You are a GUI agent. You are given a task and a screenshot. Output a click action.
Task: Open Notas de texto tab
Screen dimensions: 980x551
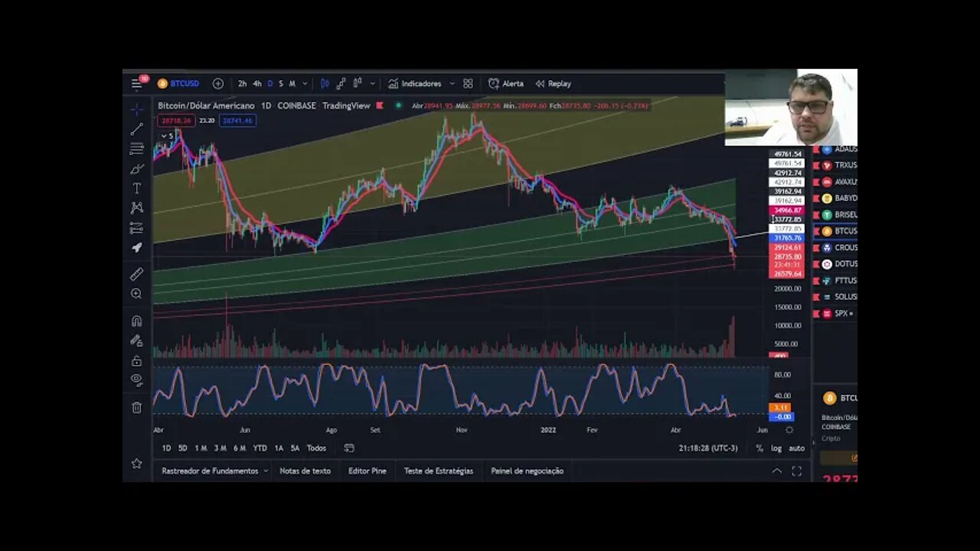tap(305, 471)
